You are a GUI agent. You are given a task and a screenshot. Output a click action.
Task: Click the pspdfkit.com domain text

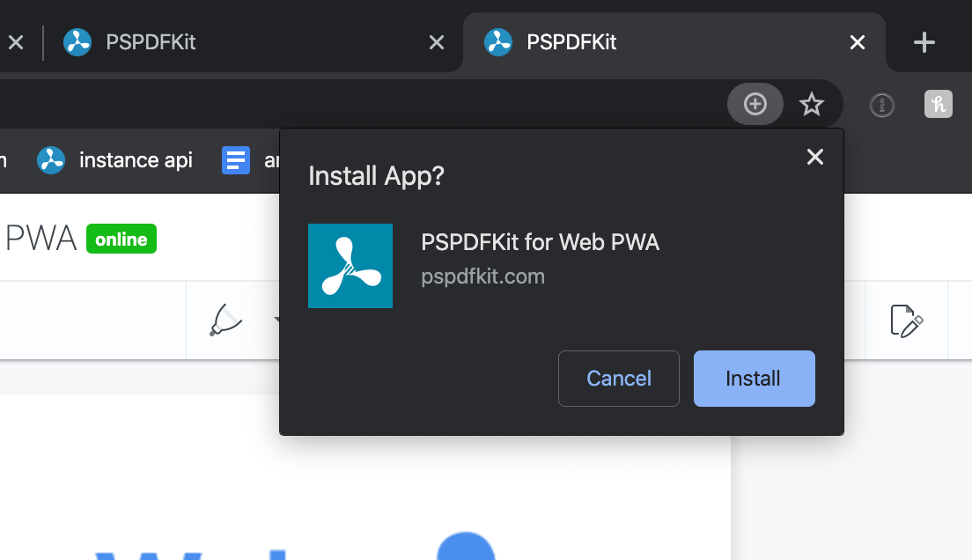(x=483, y=276)
